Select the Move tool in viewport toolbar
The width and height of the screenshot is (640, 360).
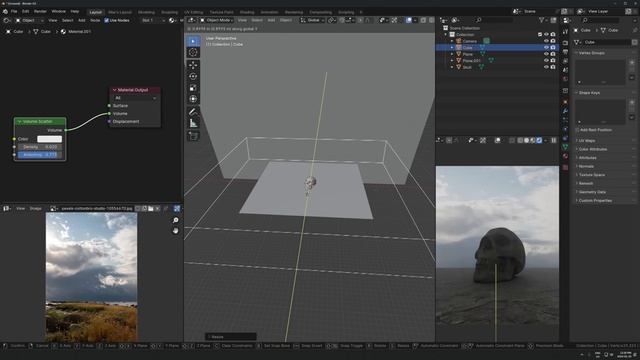pyautogui.click(x=193, y=65)
